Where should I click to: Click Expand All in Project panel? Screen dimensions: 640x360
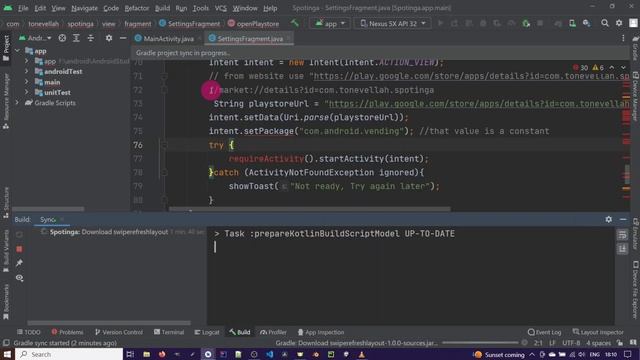pos(76,38)
